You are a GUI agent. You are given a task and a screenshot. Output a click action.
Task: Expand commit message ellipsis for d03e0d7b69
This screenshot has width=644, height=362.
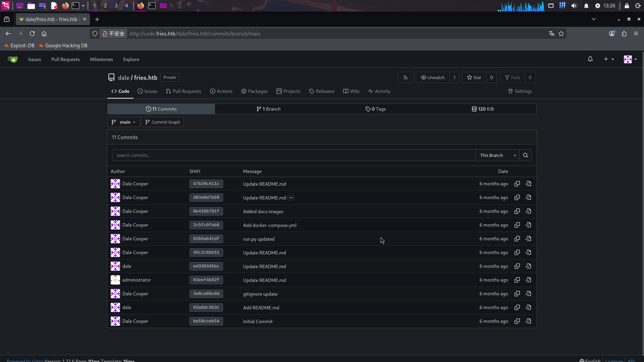(291, 198)
